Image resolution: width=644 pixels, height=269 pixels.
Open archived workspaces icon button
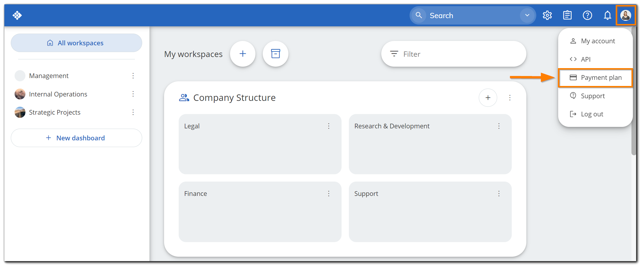point(275,54)
